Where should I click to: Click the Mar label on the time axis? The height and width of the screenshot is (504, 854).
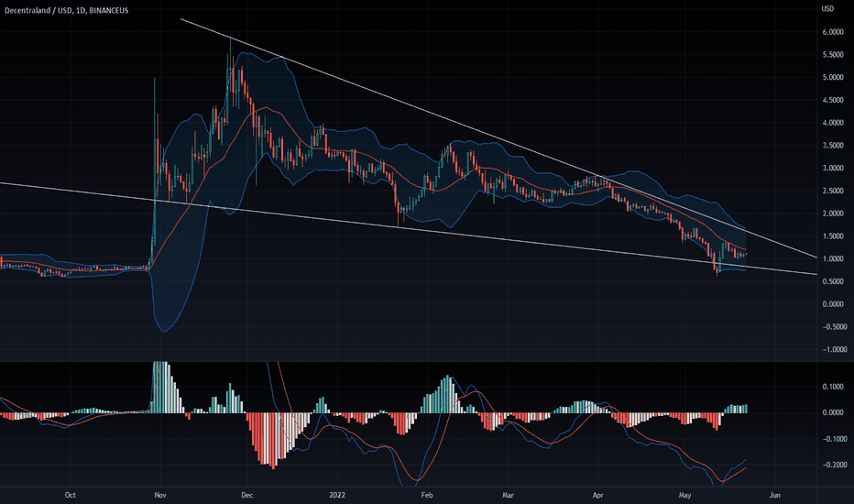click(509, 495)
